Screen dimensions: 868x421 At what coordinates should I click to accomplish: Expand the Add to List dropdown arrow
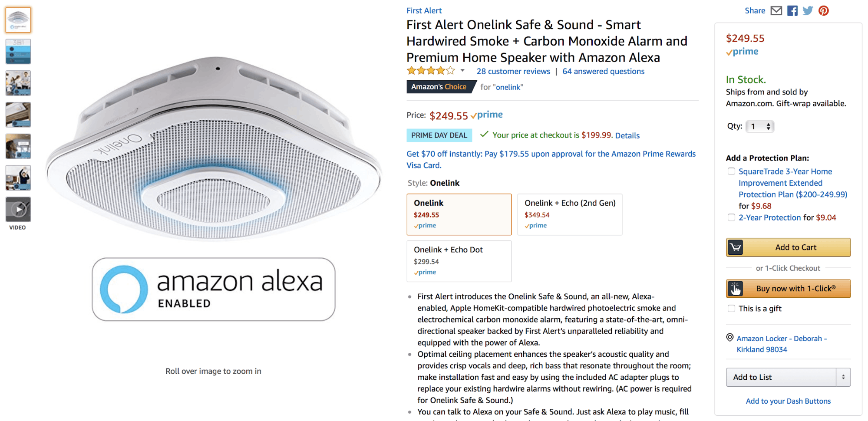pos(843,377)
